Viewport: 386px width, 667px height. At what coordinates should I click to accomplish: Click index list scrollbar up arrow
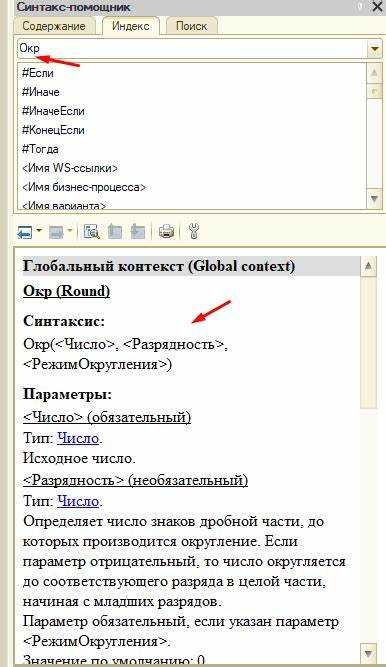click(x=374, y=73)
